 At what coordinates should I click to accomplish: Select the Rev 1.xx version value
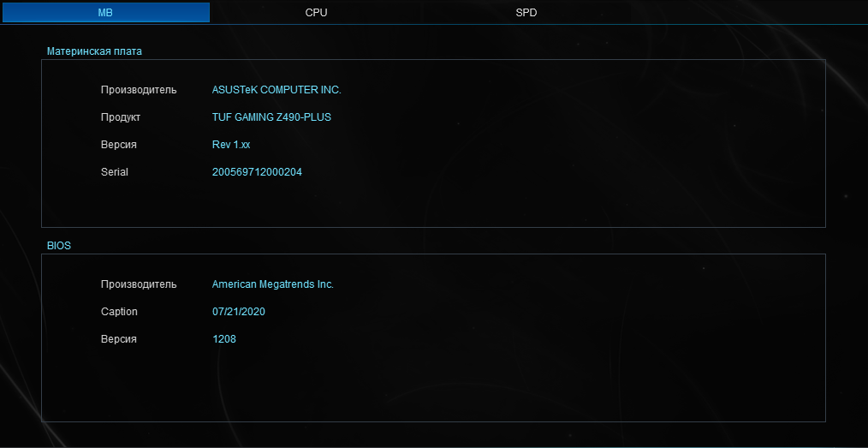[231, 145]
